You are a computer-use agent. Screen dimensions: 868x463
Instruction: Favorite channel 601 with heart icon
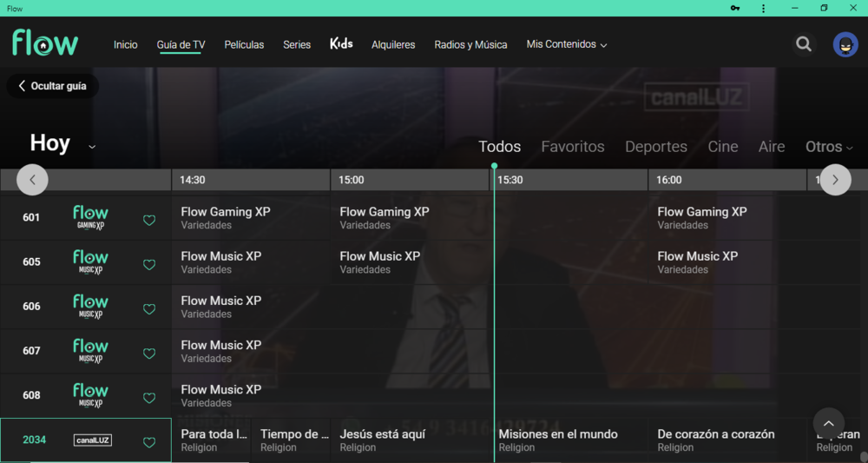pos(149,221)
